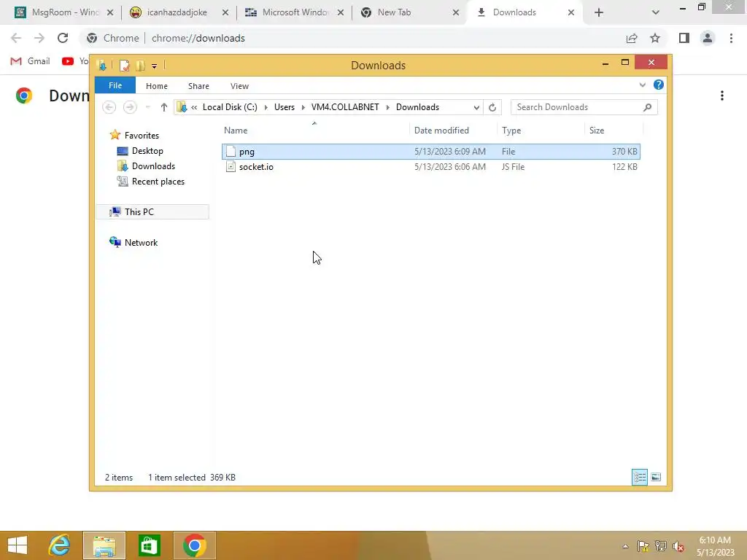Viewport: 747px width, 560px height.
Task: Click the muted speaker volume tray icon
Action: 678,546
